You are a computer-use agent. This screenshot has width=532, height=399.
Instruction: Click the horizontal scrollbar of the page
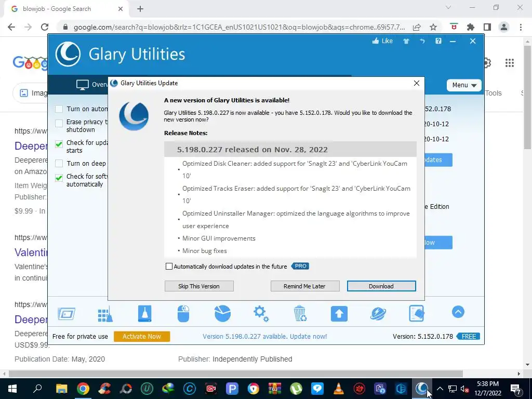pyautogui.click(x=235, y=374)
